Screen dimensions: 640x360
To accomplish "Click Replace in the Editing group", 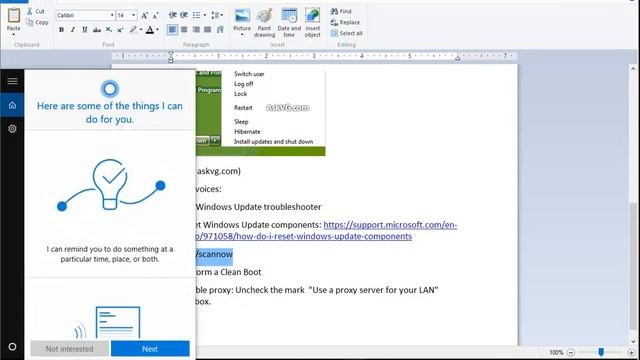I will 345,22.
